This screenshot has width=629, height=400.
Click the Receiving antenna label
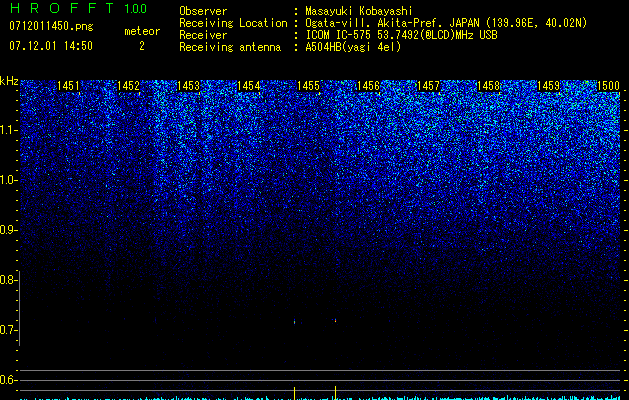(x=230, y=47)
